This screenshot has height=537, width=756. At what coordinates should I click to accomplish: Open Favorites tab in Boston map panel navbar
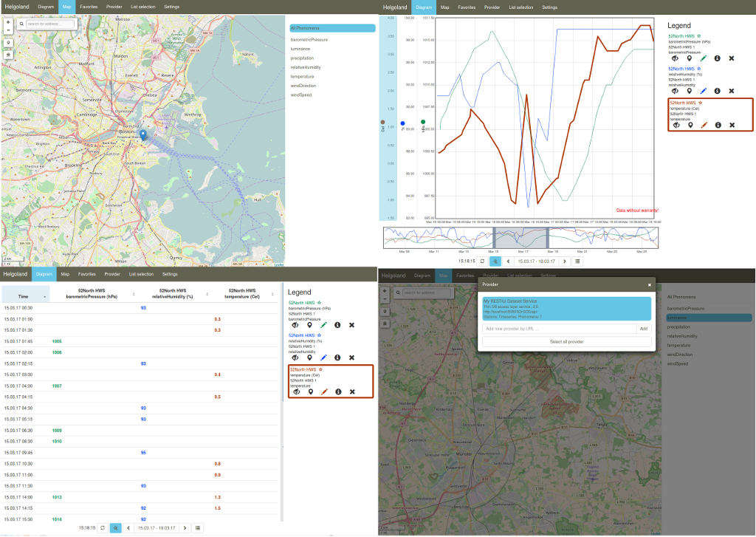point(89,7)
